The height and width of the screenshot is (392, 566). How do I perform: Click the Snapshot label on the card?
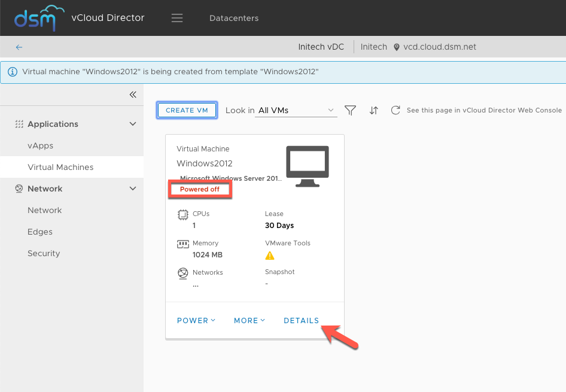280,272
